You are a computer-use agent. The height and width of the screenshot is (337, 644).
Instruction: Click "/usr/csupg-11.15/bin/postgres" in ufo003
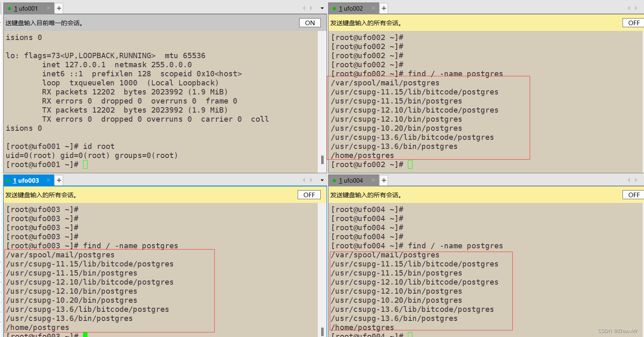(71, 273)
